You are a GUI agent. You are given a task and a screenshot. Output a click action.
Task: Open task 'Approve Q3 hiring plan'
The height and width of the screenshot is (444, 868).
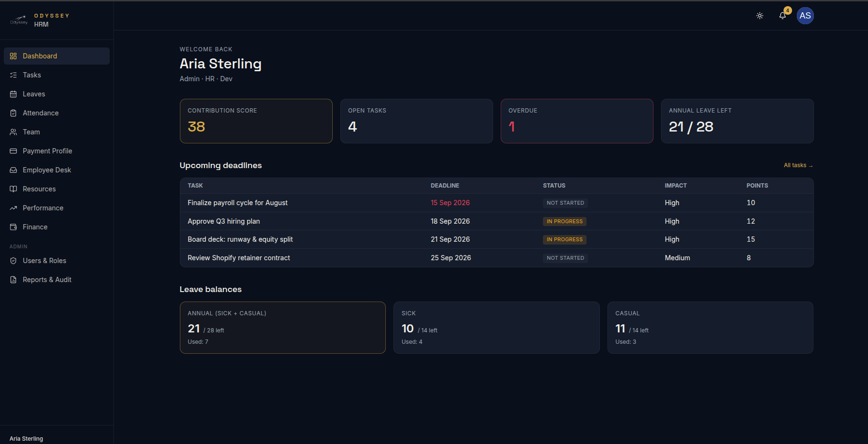(224, 221)
